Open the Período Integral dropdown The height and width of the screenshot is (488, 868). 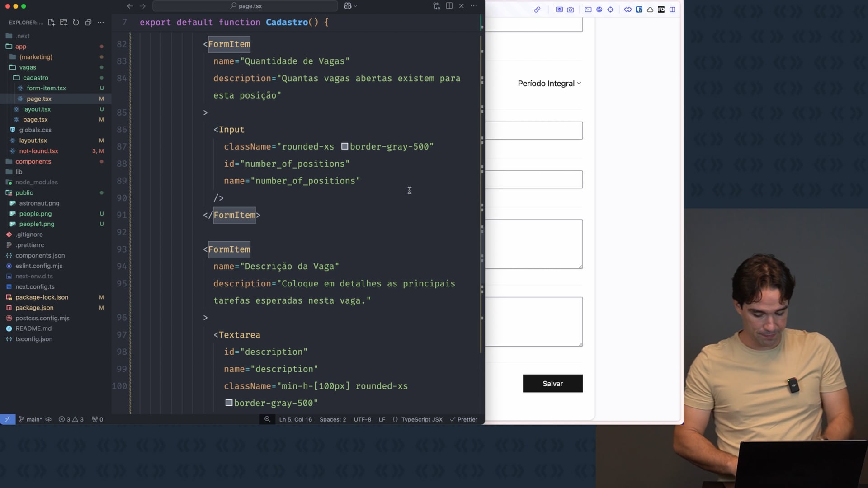click(x=549, y=84)
